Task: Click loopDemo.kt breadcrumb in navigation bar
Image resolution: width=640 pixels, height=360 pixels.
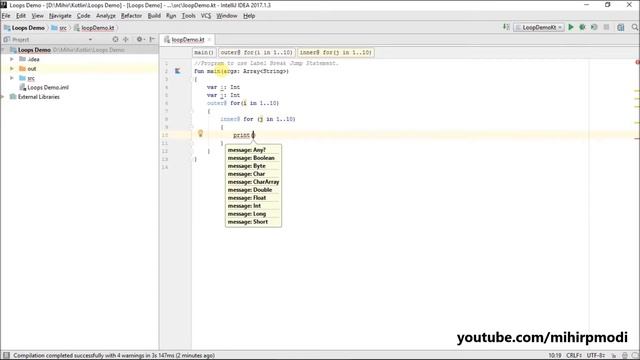Action: 94,28
